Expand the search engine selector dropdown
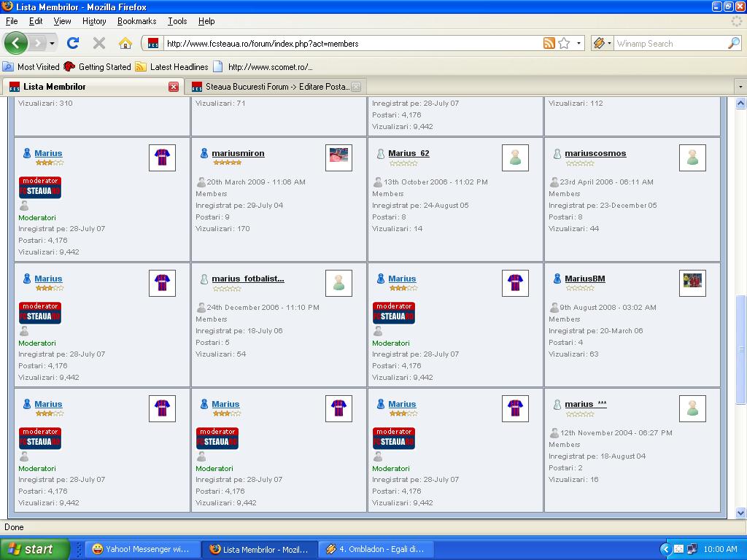 pos(603,44)
